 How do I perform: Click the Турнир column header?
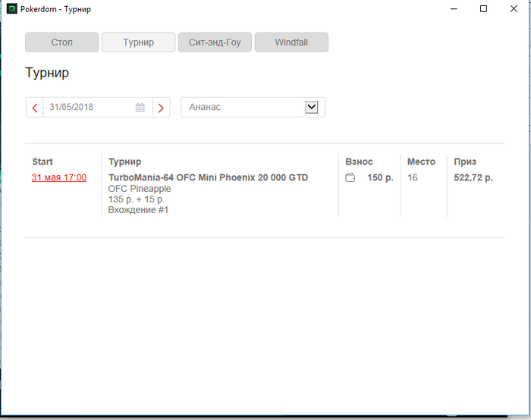coord(124,161)
